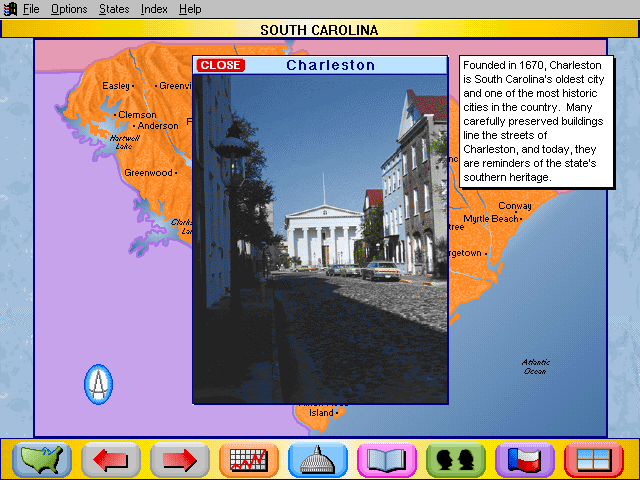The width and height of the screenshot is (640, 480).
Task: Select Clemson city label on map
Action: 137,114
